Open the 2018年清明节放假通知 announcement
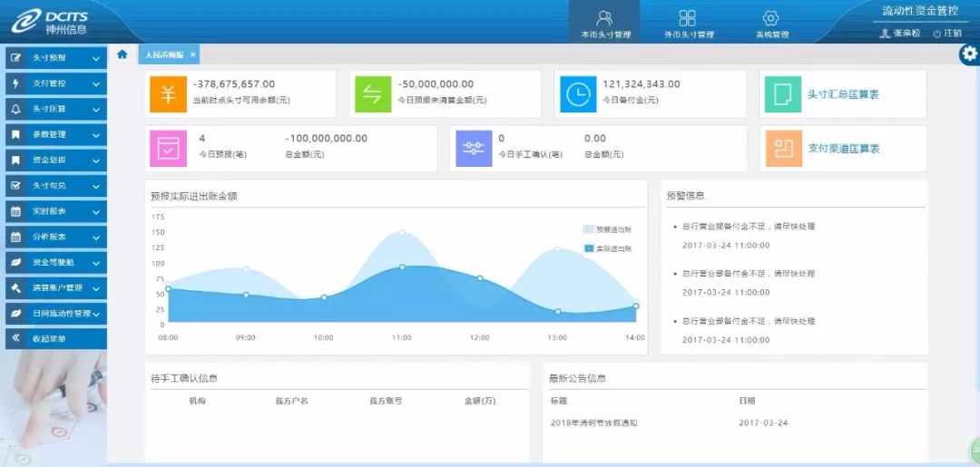This screenshot has height=467, width=980. pos(593,423)
